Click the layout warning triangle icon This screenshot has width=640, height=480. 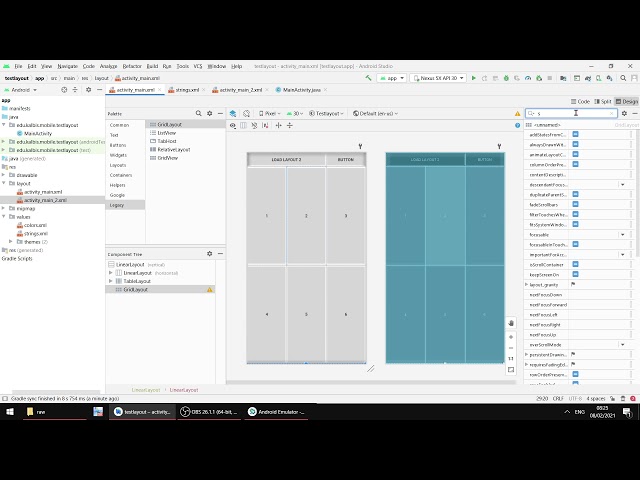[518, 114]
